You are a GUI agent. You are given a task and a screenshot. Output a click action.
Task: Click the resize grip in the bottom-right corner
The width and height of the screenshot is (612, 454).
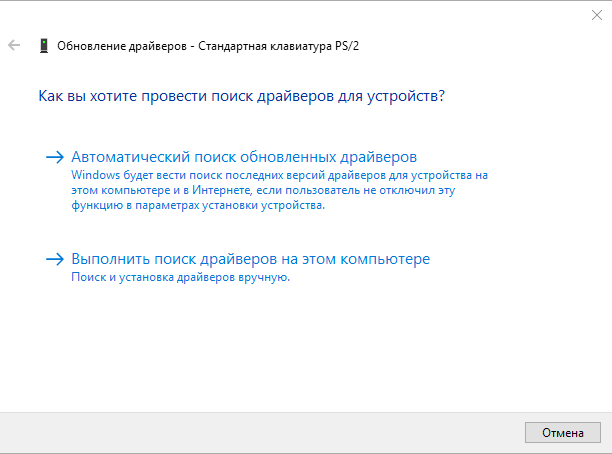click(606, 448)
